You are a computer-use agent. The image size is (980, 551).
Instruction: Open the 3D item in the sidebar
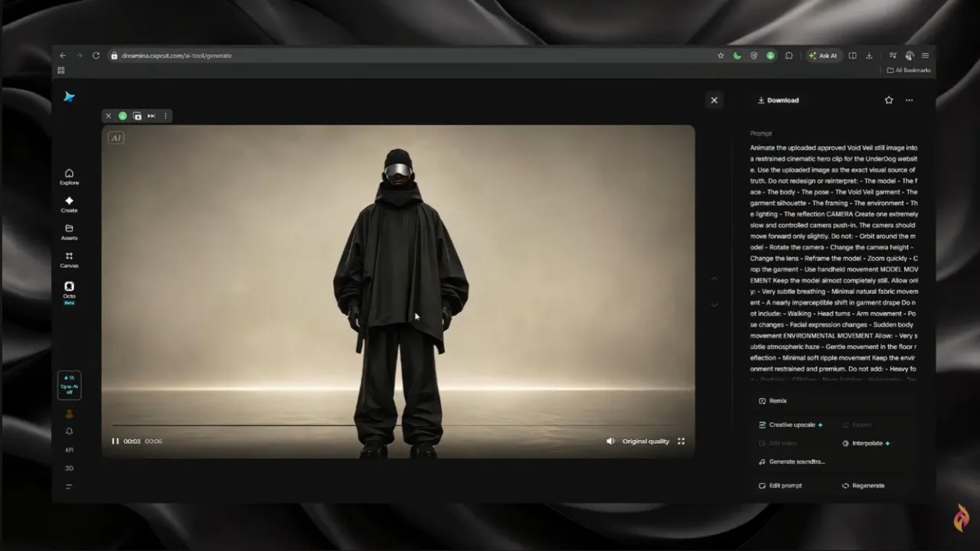69,468
